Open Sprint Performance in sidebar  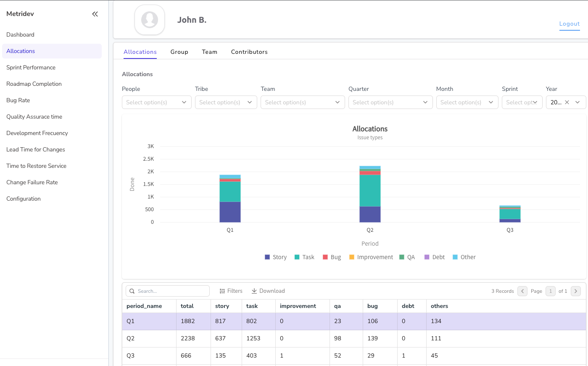point(31,67)
